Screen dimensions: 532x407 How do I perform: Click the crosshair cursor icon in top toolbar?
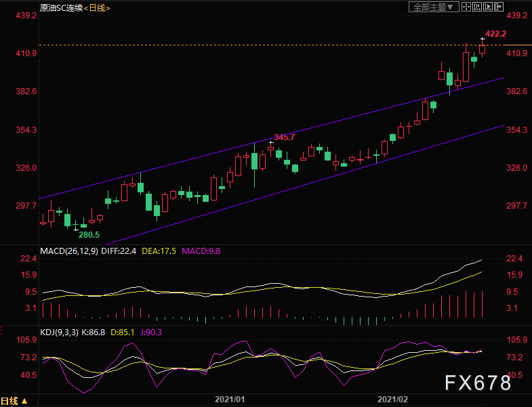point(467,7)
